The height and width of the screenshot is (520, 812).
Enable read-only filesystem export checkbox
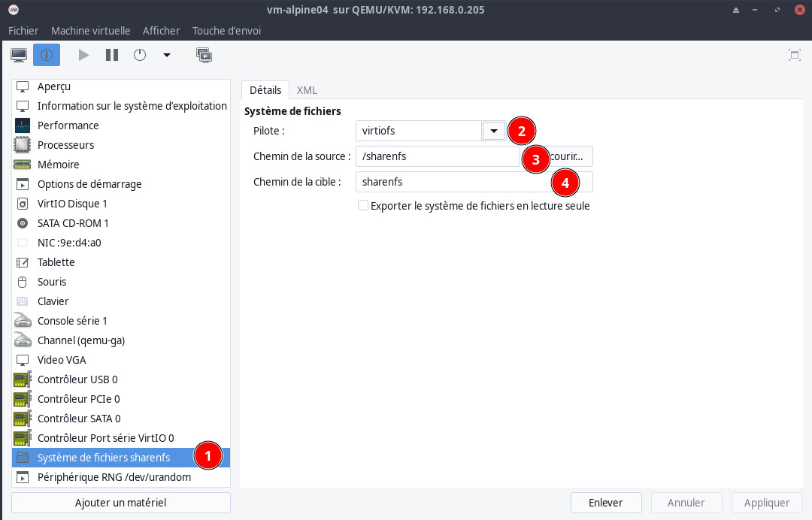pyautogui.click(x=363, y=205)
